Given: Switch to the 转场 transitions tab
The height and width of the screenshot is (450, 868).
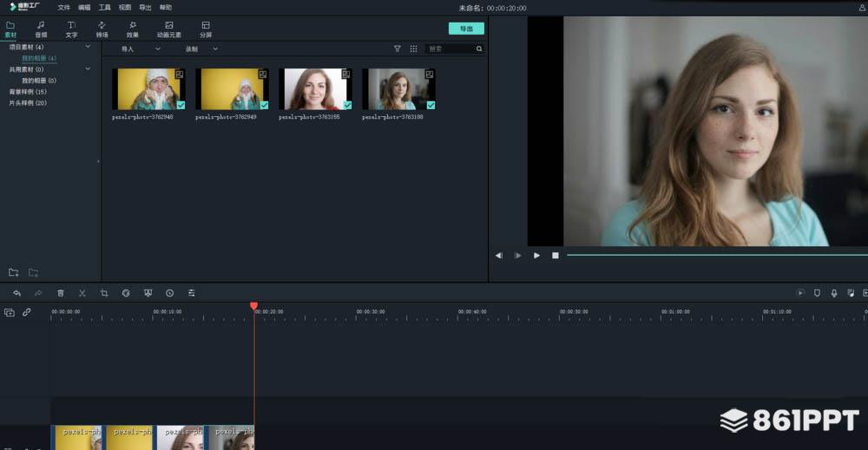Looking at the screenshot, I should [102, 29].
